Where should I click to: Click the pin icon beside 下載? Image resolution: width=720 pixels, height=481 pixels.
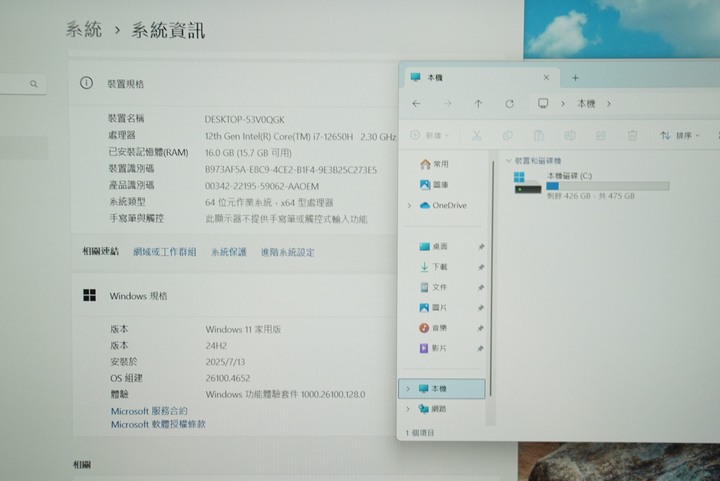[481, 267]
